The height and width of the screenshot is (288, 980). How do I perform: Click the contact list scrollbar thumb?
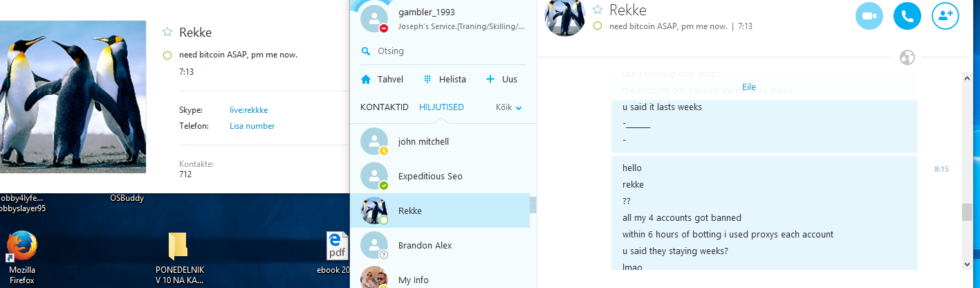(x=533, y=205)
